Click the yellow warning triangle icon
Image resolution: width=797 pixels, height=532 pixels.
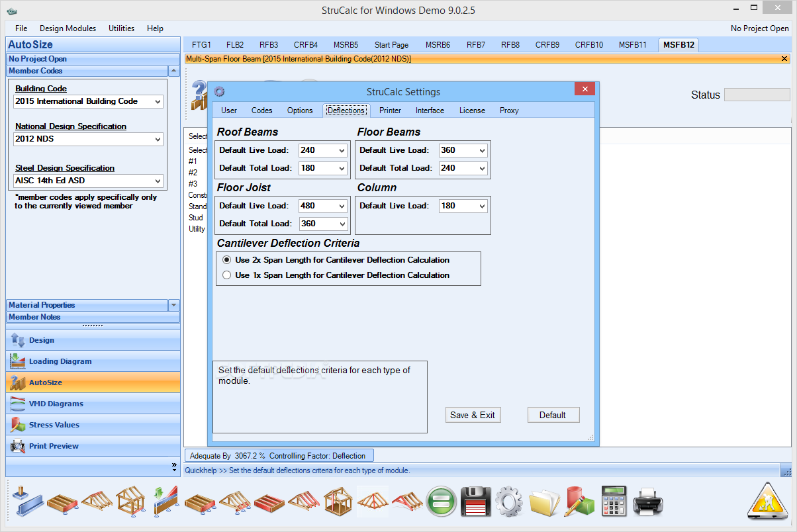768,501
